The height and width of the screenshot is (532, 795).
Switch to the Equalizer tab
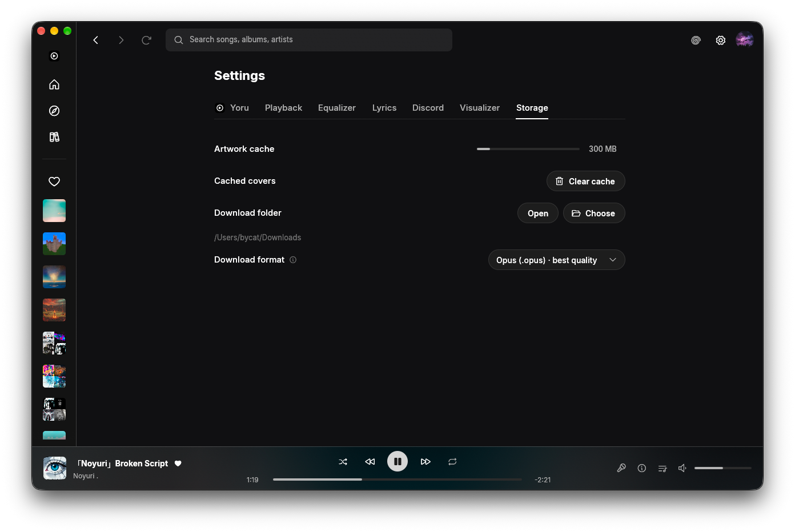(x=337, y=108)
